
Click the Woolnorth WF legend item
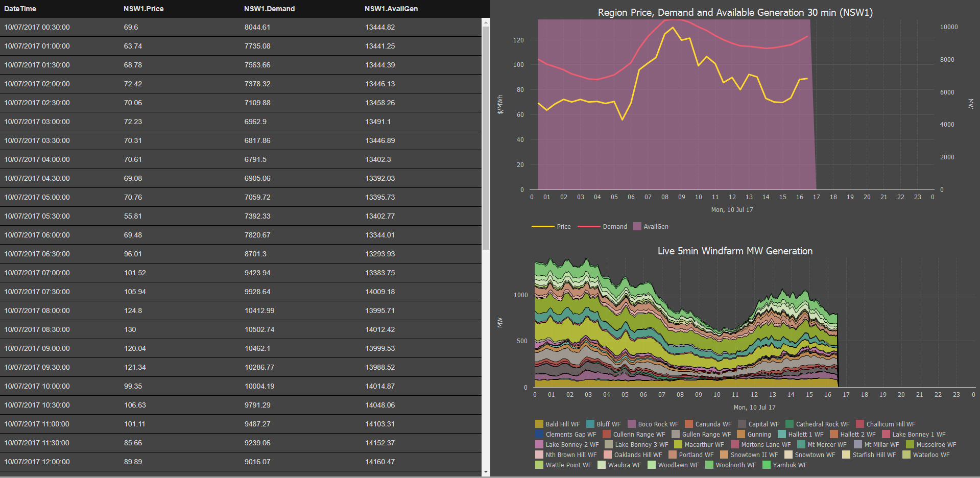coord(730,465)
